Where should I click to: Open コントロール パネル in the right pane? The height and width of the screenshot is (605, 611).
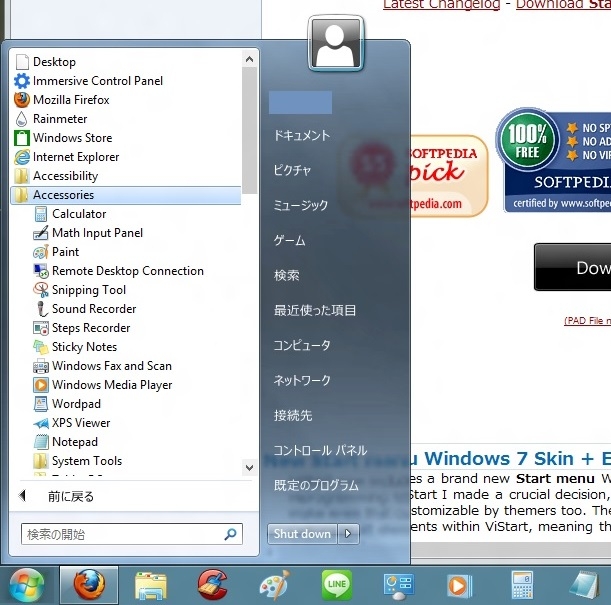pyautogui.click(x=320, y=450)
